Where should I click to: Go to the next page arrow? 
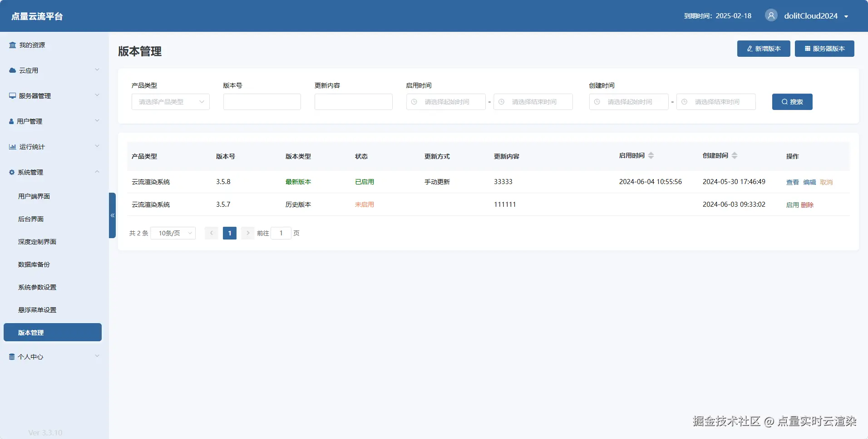(248, 233)
